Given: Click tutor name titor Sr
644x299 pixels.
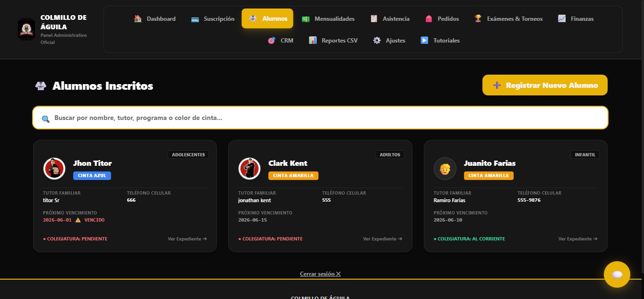Looking at the screenshot, I should pos(51,200).
